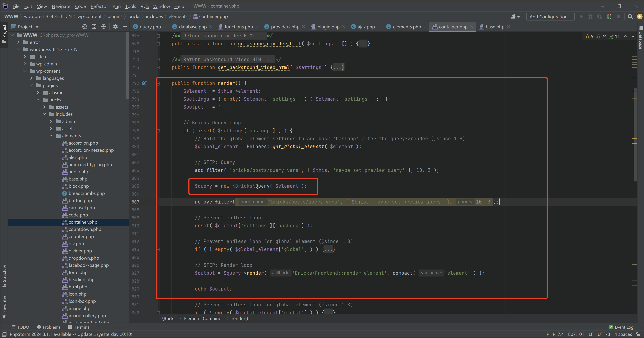Click the PhpStorm update available notification
Viewport: 644px width, 338px height.
[x=71, y=334]
